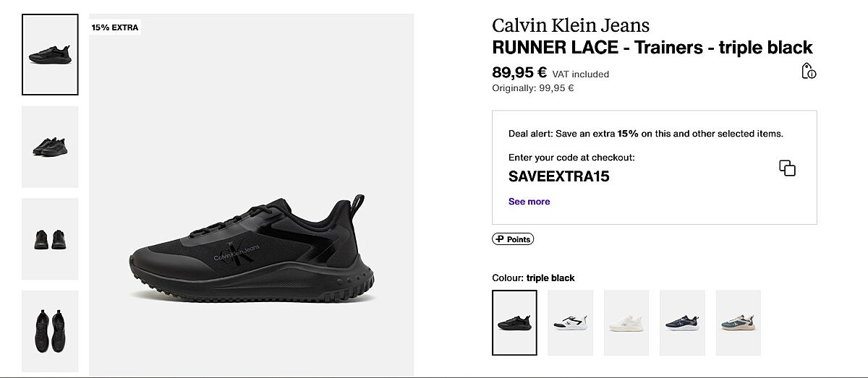
Task: Select the navy blue trainer swatch
Action: [x=682, y=322]
